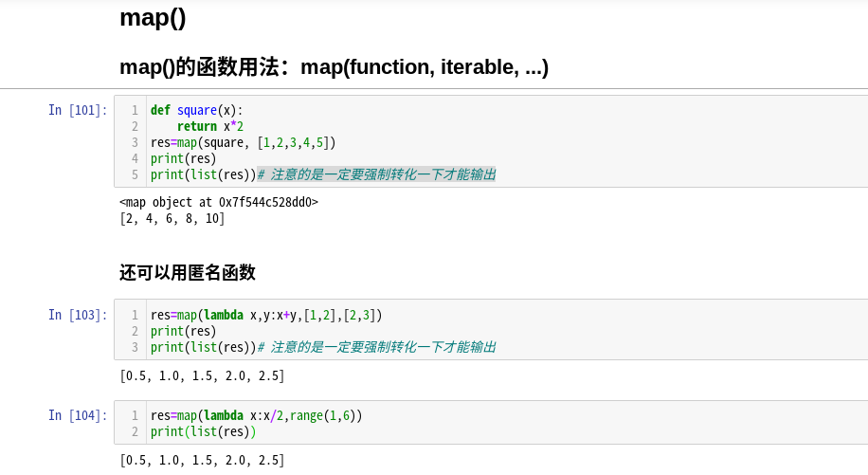The image size is (868, 475).
Task: Click line number 5 in first cell
Action: click(x=135, y=174)
